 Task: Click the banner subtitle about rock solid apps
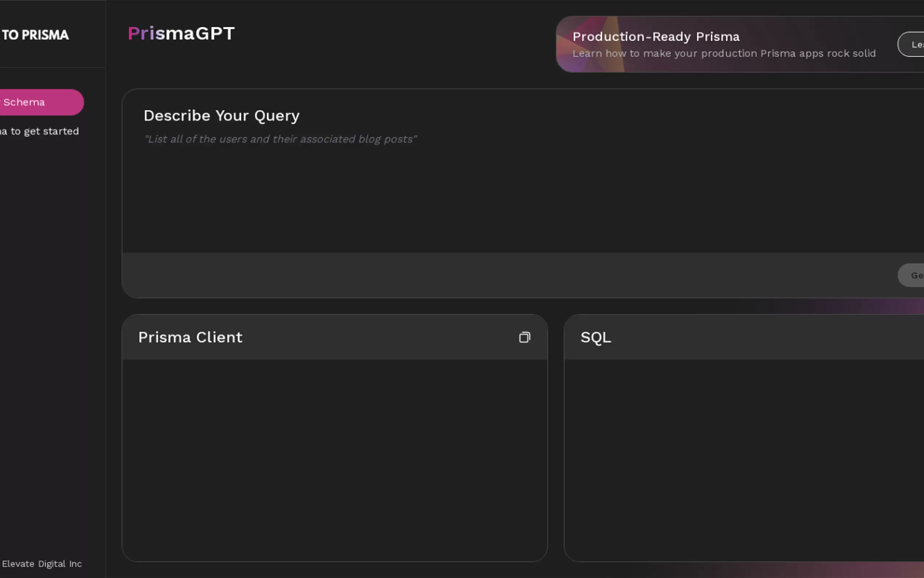[724, 54]
